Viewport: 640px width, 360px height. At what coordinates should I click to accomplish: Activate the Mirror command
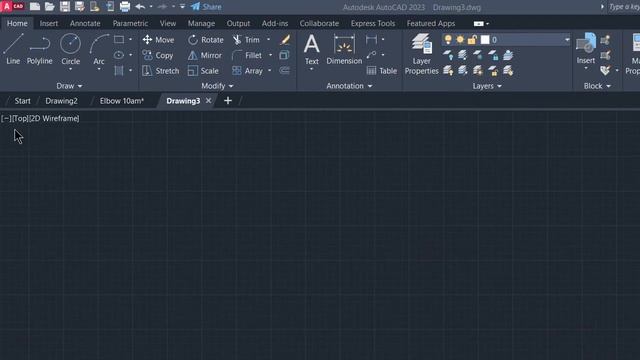tap(205, 55)
